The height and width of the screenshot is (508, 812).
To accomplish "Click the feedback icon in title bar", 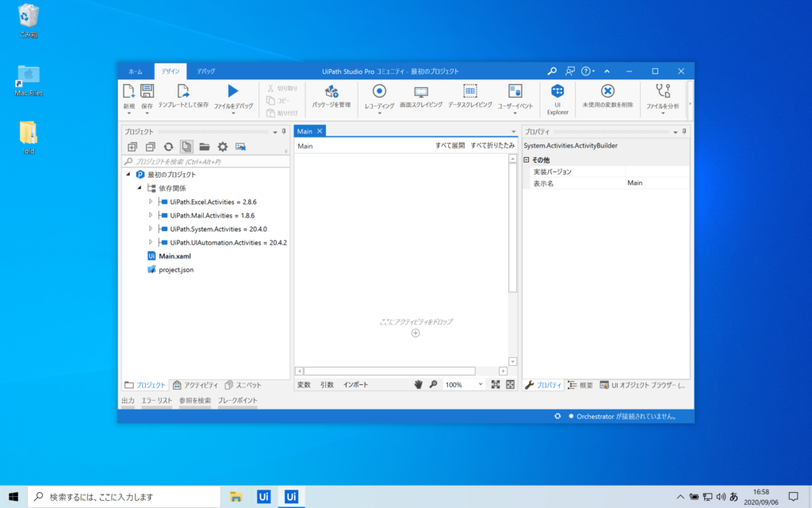I will click(569, 71).
